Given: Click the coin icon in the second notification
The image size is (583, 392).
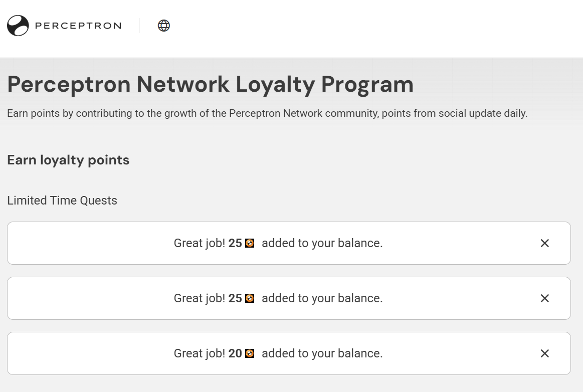Looking at the screenshot, I should tap(250, 298).
